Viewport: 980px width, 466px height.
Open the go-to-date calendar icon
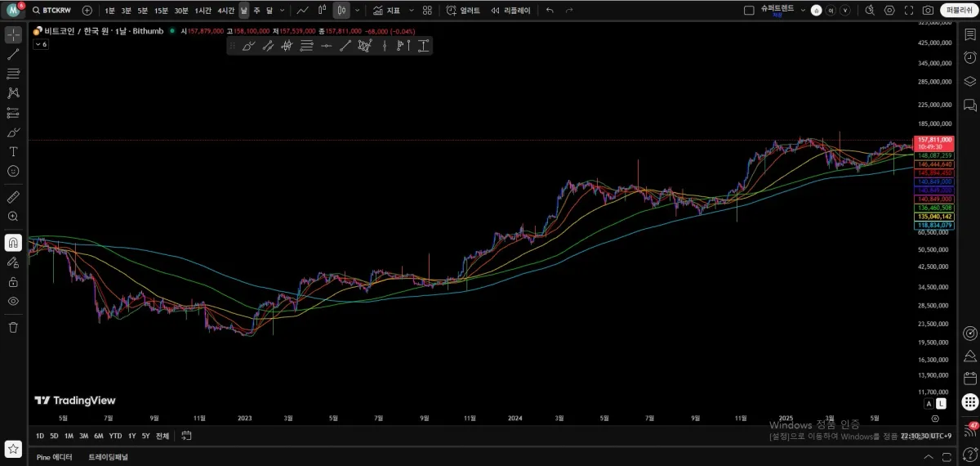[186, 436]
